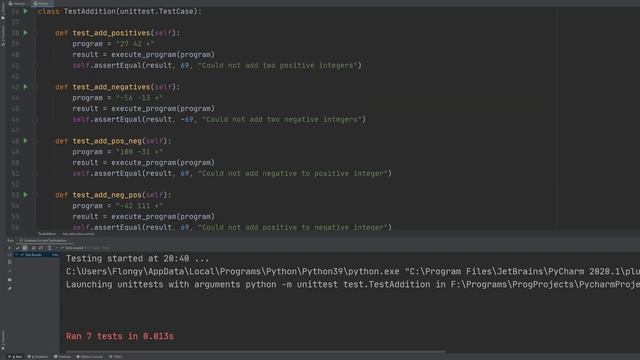Screen dimensions: 640x360
Task: Click the 'Ran 7 tests in 0.813s' output line
Action: (120, 336)
